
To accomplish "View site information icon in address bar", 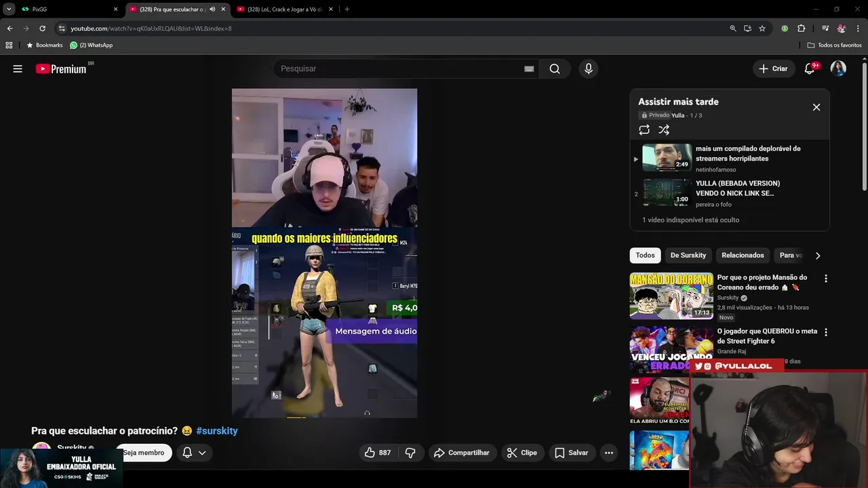I will [62, 28].
